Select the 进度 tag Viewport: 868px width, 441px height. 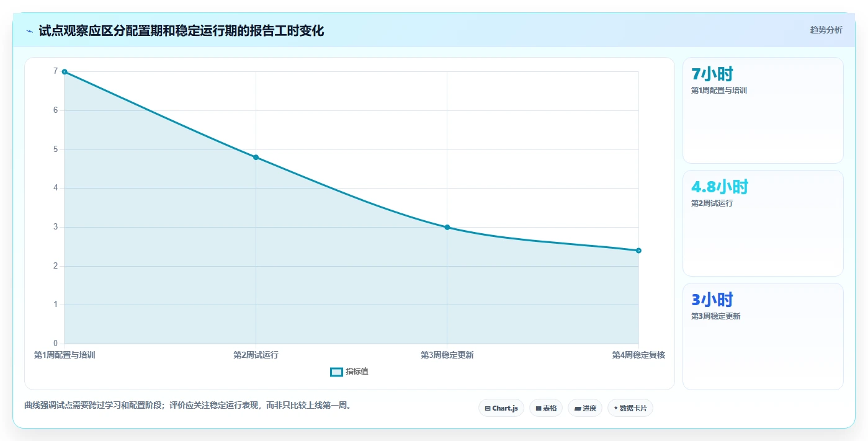[585, 408]
